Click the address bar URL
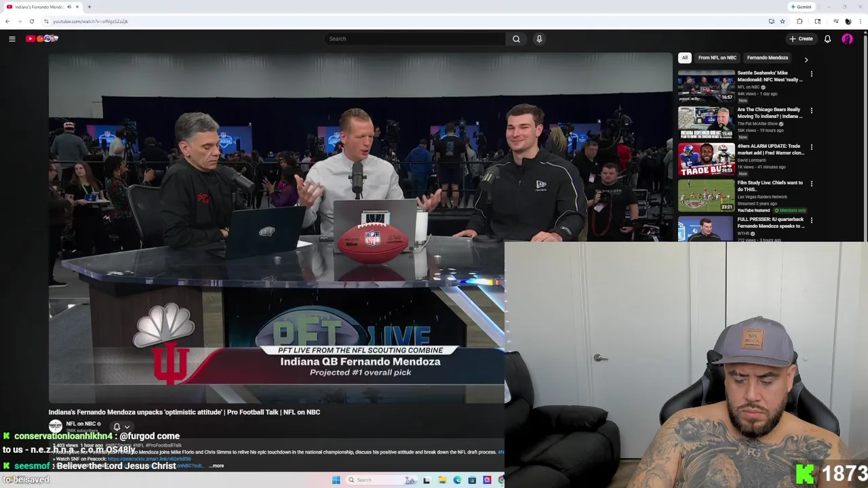This screenshot has height=488, width=868. click(x=91, y=21)
